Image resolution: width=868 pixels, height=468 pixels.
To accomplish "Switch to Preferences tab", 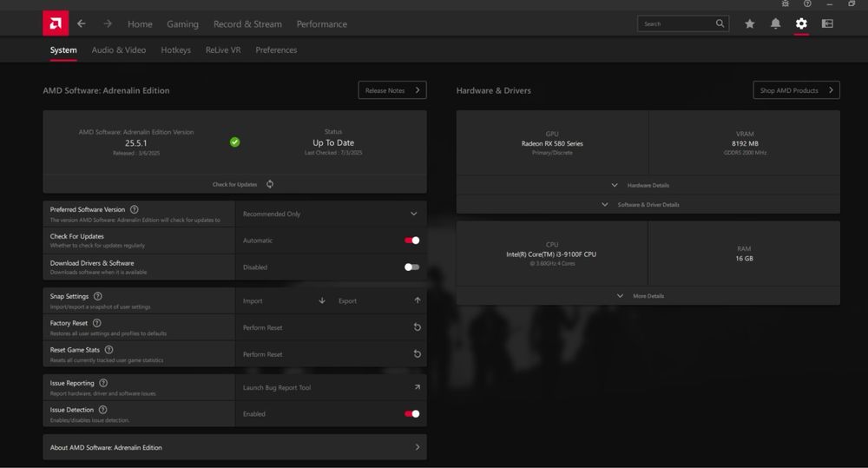I will point(276,49).
